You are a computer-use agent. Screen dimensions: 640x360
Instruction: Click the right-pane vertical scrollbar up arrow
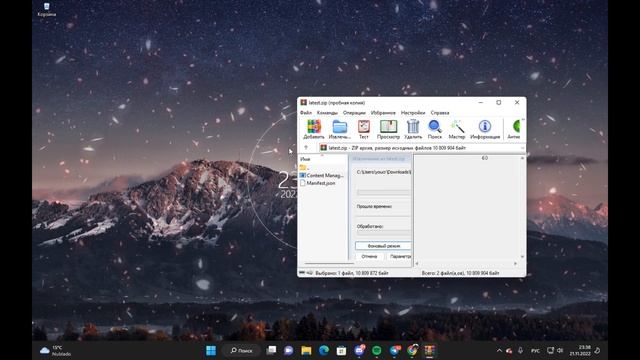[x=522, y=158]
